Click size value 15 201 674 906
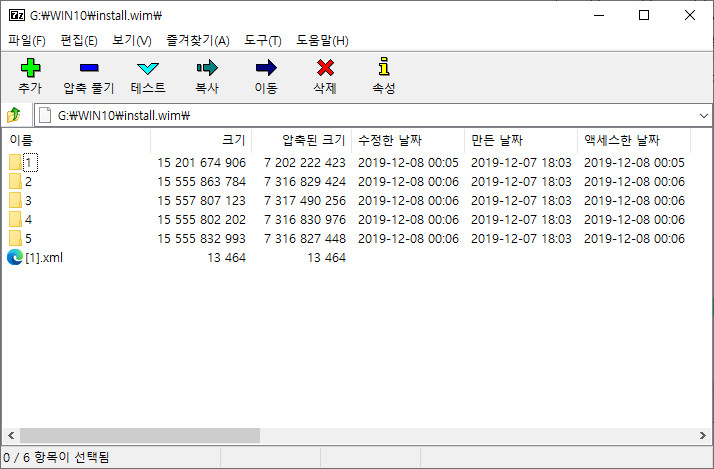The image size is (714, 469). pos(202,163)
